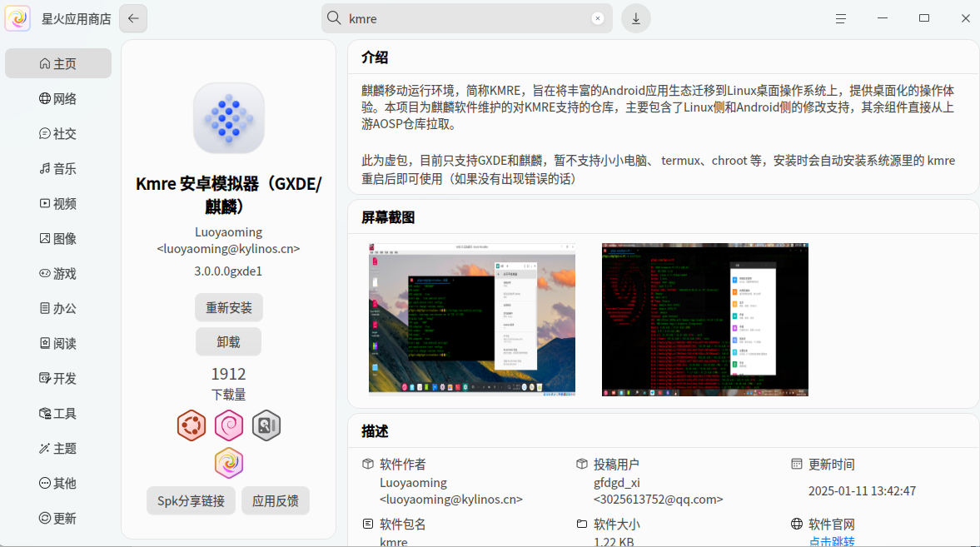Switch to the 开发 development category
Image resolution: width=980 pixels, height=547 pixels.
tap(58, 378)
